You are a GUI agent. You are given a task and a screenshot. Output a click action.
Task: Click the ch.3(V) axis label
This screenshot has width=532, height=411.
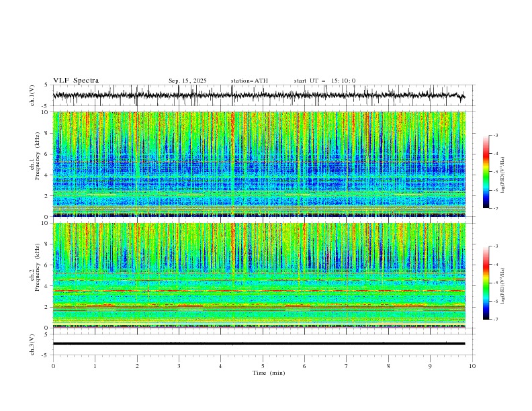click(32, 345)
